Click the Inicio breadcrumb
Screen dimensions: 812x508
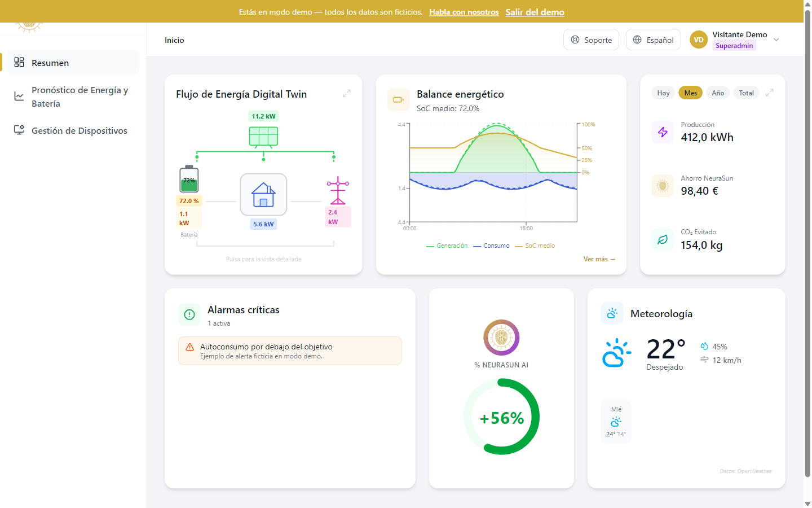pos(174,40)
